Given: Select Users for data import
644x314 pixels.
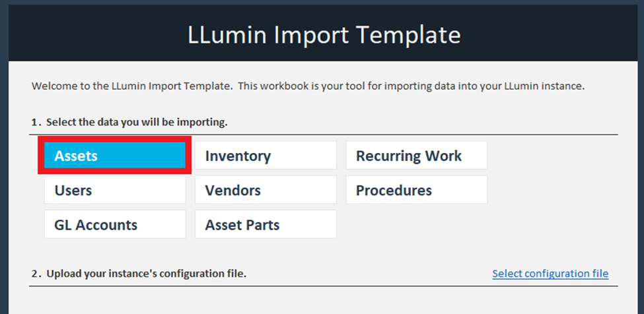Looking at the screenshot, I should [115, 191].
